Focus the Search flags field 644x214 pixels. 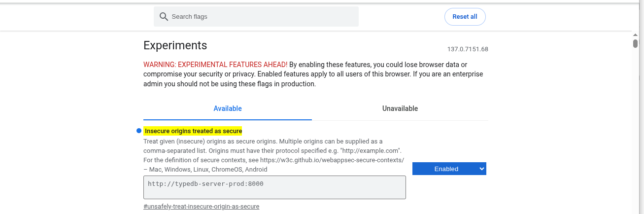[256, 17]
